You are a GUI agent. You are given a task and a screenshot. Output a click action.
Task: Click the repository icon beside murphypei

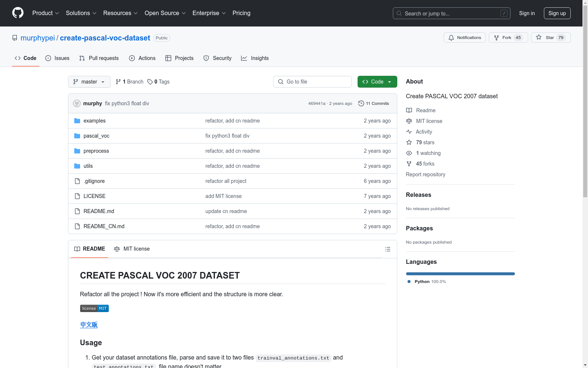point(15,38)
